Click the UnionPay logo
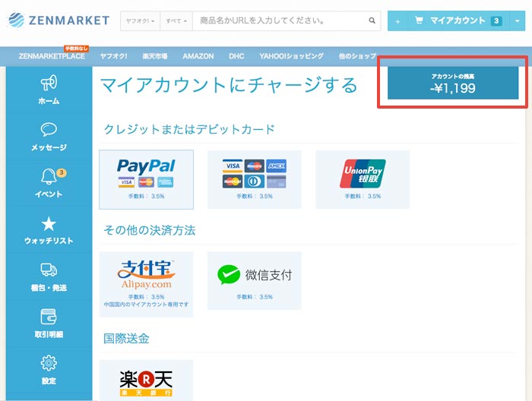The image size is (532, 401). (363, 174)
